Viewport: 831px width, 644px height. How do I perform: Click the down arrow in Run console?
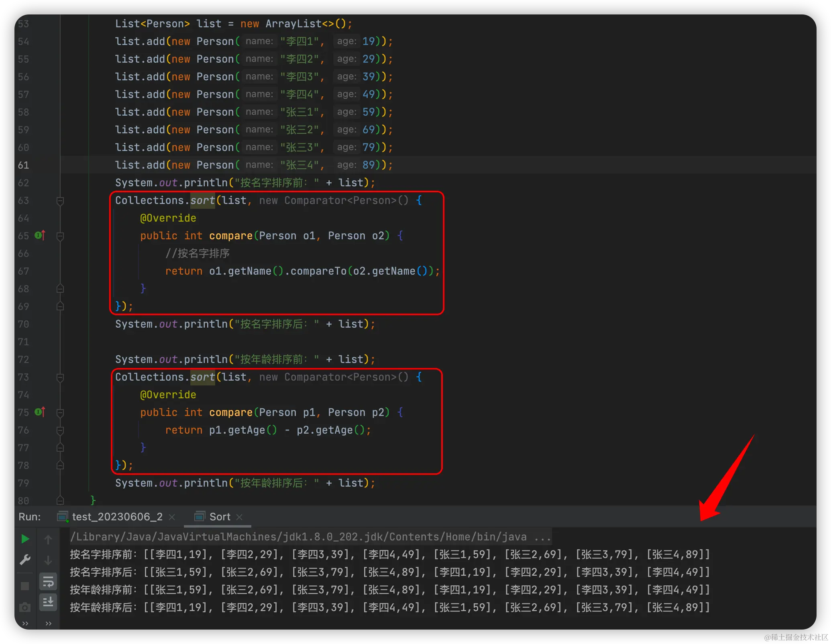(x=48, y=560)
